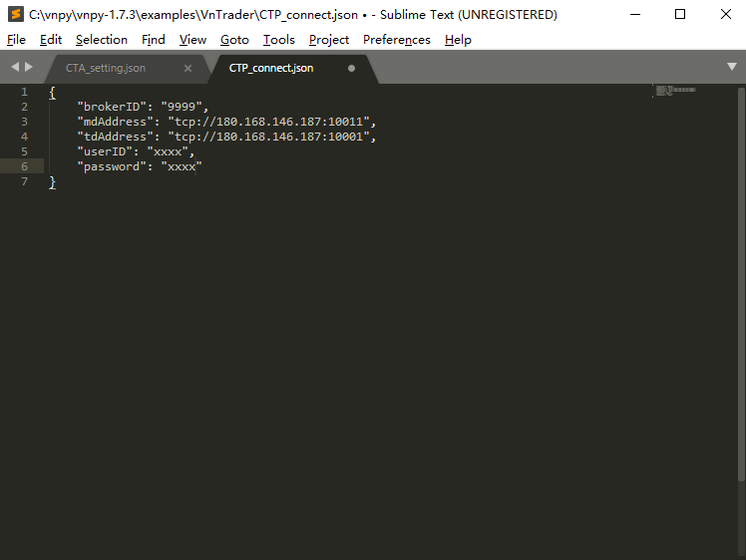746x560 pixels.
Task: Click the vertical scrollbar
Action: click(x=741, y=284)
